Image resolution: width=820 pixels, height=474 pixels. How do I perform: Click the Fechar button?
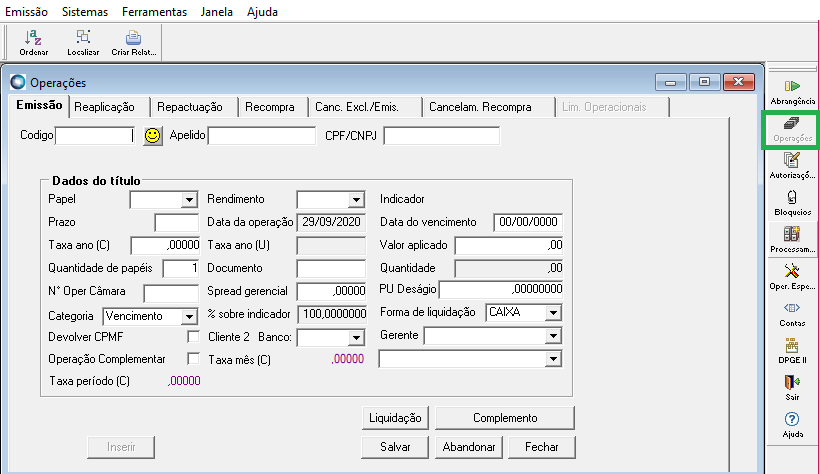(542, 447)
